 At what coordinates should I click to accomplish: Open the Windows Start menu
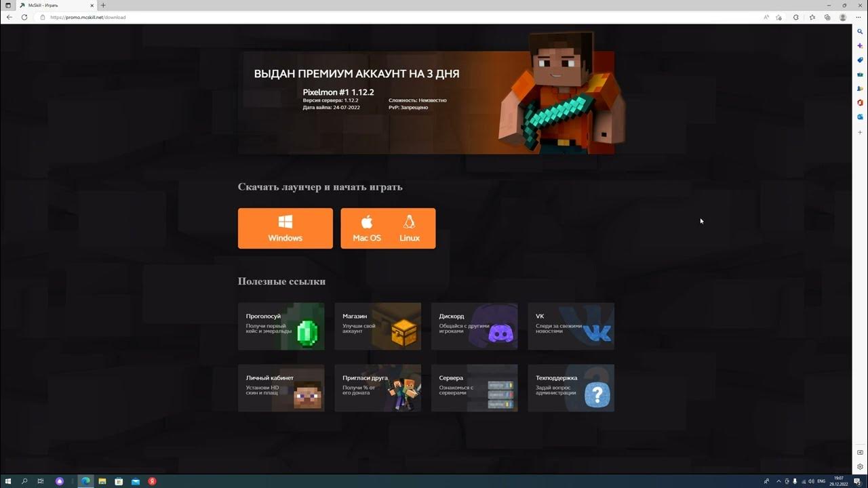[8, 481]
